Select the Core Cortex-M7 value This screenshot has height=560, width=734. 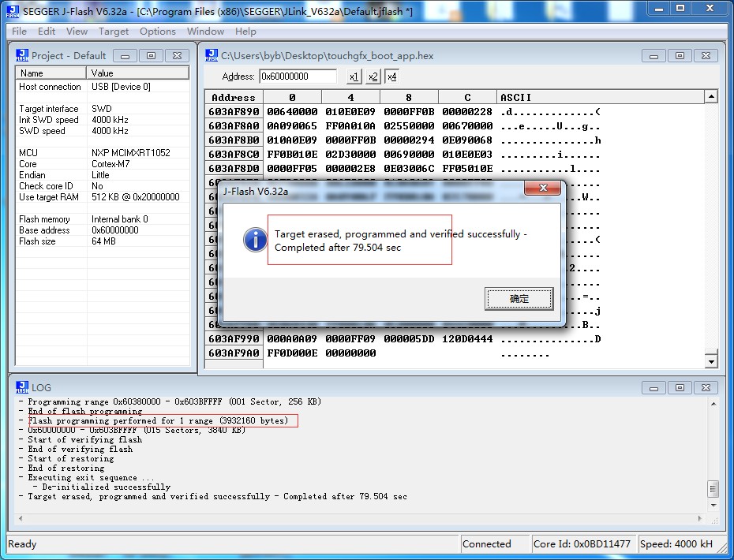(110, 164)
